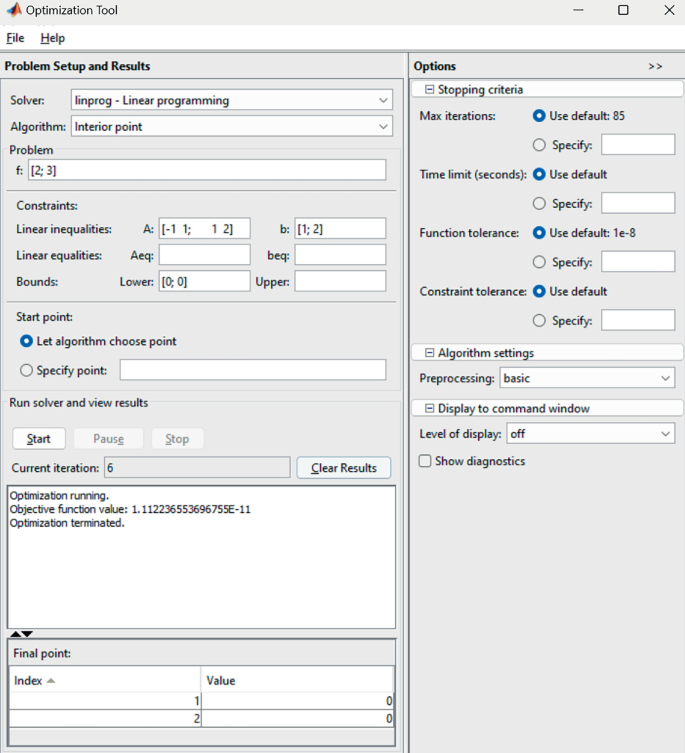The height and width of the screenshot is (753, 685).
Task: Click the MATLAB logo icon in title bar
Action: tap(13, 11)
